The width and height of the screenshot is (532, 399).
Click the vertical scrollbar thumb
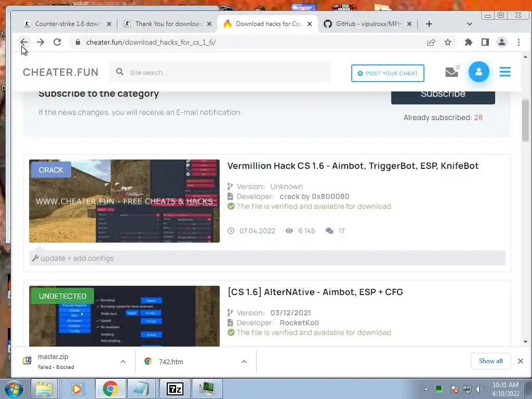[x=526, y=121]
